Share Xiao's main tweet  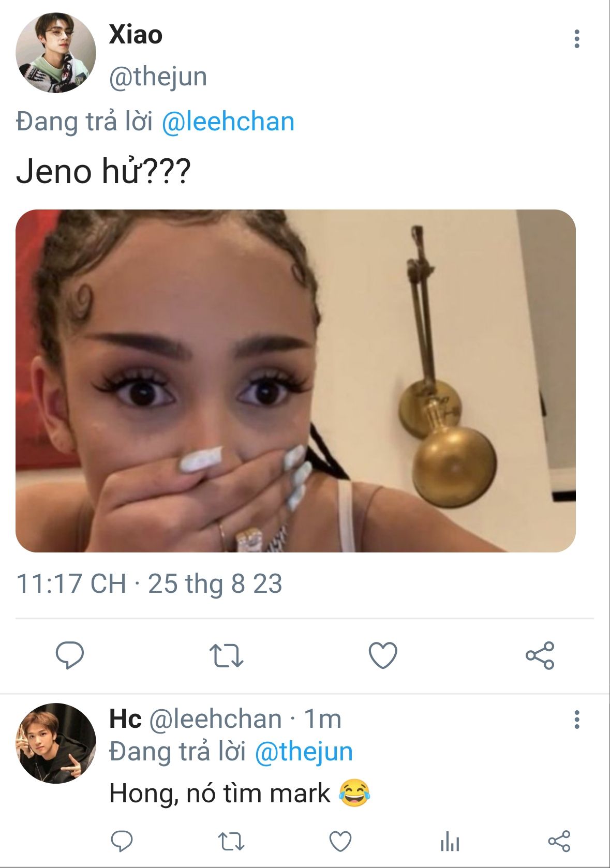point(540,655)
